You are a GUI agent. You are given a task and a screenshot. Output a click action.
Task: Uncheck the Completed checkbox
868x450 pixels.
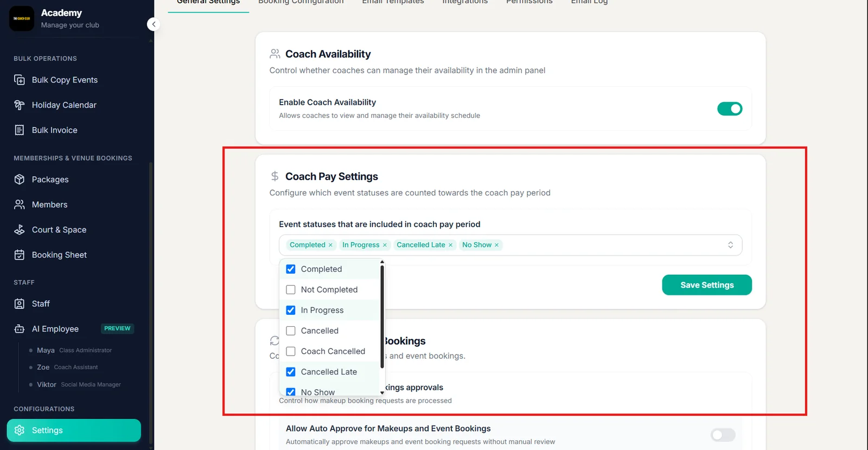pos(291,269)
